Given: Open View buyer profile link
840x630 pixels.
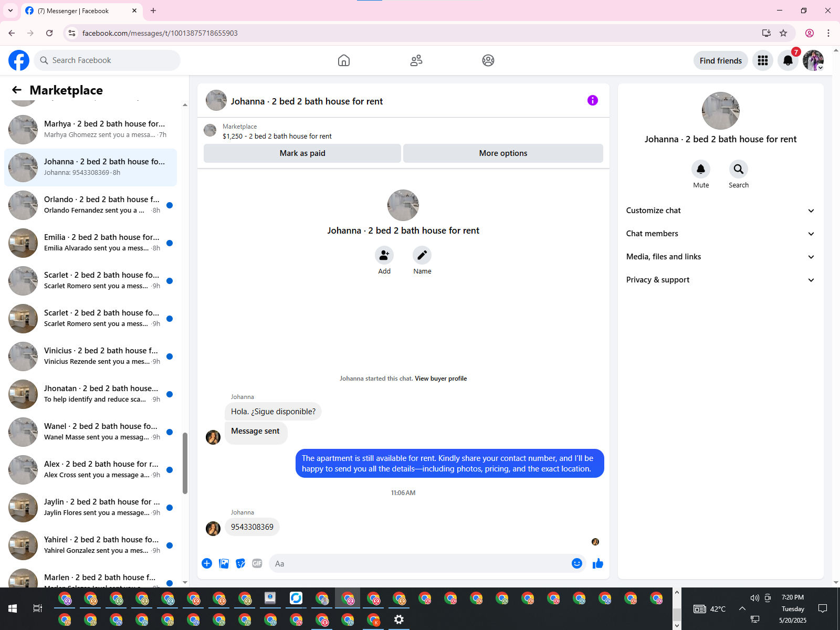Looking at the screenshot, I should (440, 379).
